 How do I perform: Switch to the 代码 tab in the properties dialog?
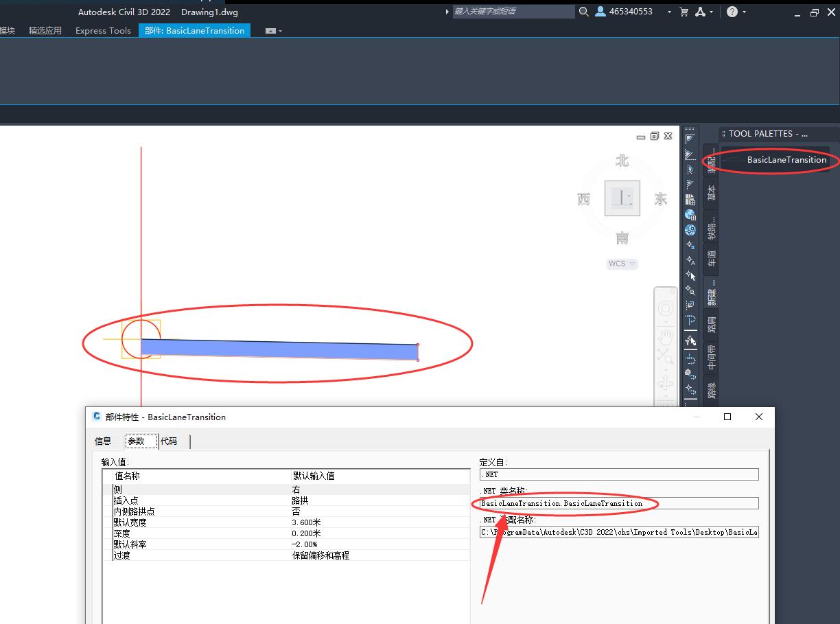click(169, 441)
